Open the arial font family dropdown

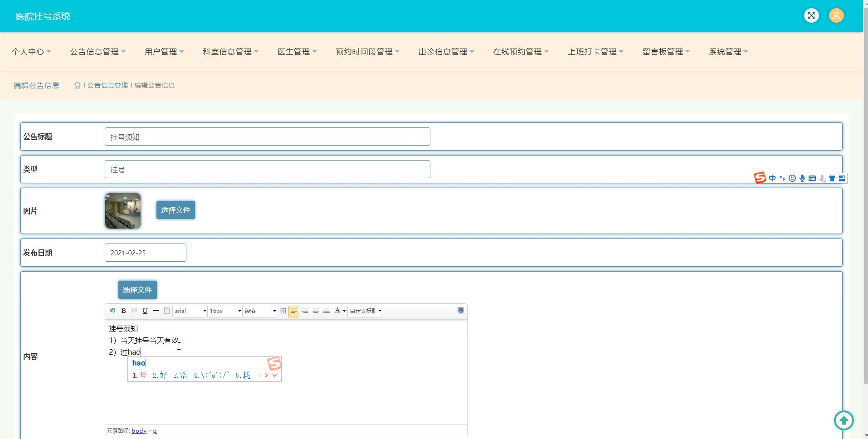190,311
